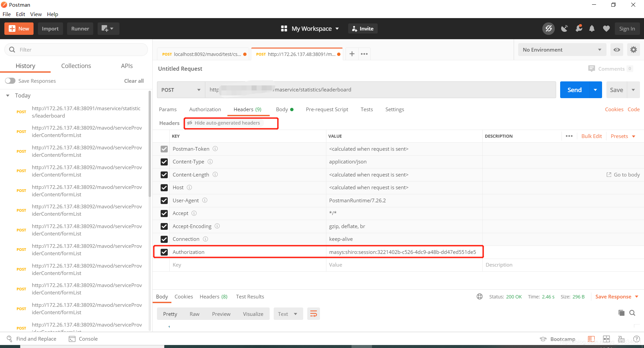Switch to the Collections tab
This screenshot has height=348, width=644.
(76, 66)
